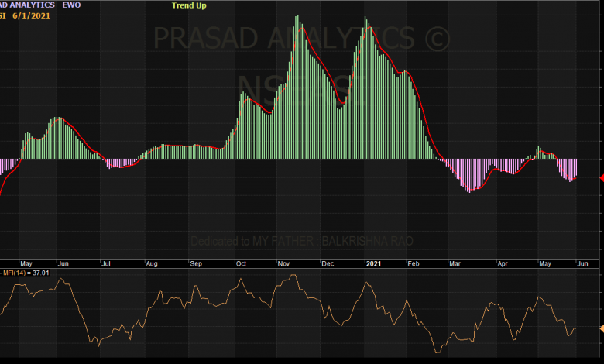The image size is (604, 364).
Task: Click the red EWO value marker on right axis
Action: [x=601, y=177]
